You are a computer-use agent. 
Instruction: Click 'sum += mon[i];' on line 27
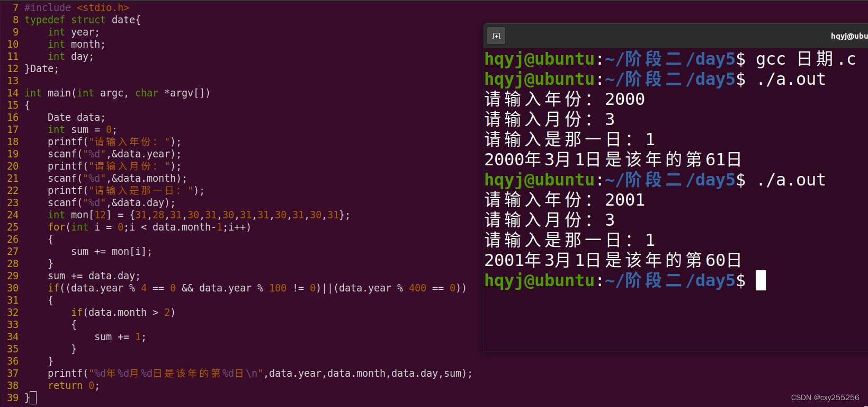pyautogui.click(x=111, y=251)
